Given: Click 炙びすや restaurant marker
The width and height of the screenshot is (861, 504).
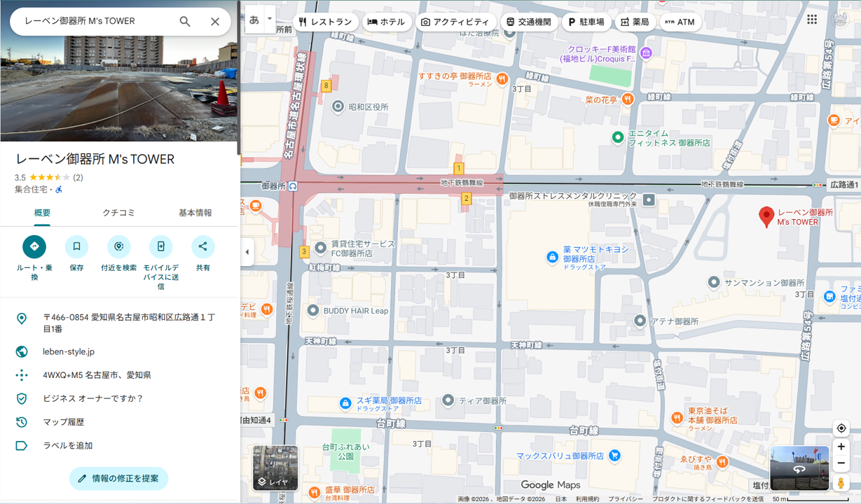Looking at the screenshot, I should pos(722,463).
